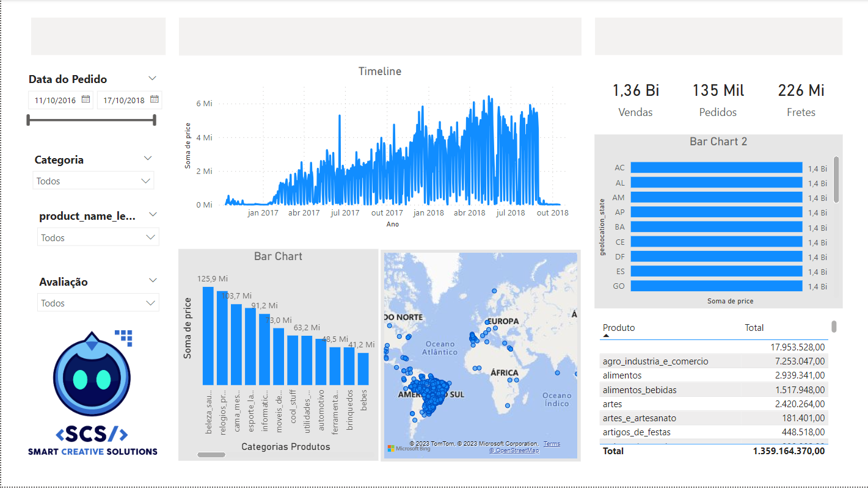Image resolution: width=868 pixels, height=489 pixels.
Task: Select the AP state bar
Action: (716, 212)
